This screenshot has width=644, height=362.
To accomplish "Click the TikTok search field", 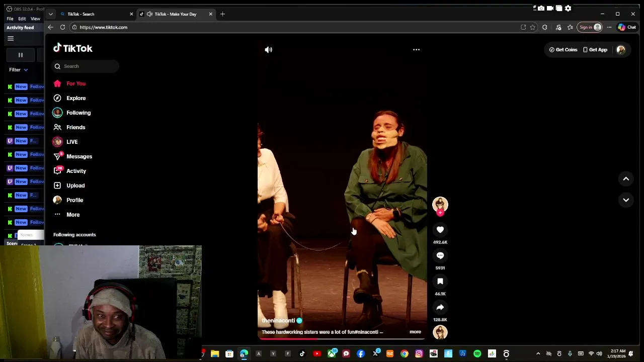I will coord(86,66).
